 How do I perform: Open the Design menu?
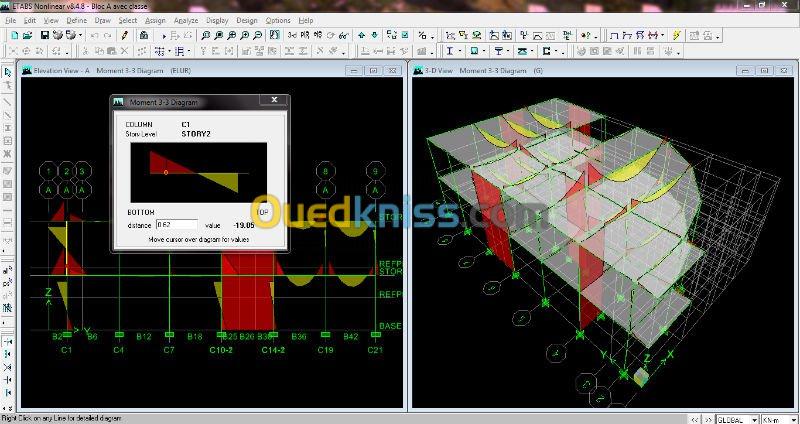(x=247, y=20)
